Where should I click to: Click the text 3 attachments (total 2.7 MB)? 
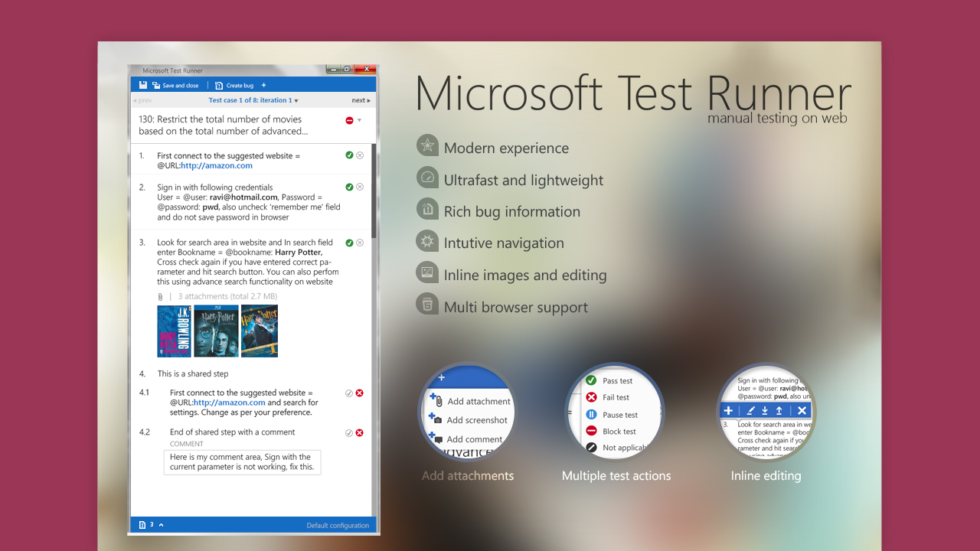227,296
